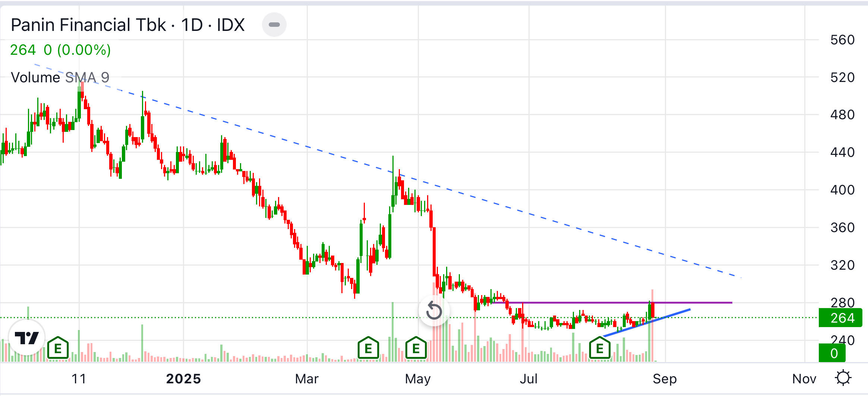Click the May label on time axis

pyautogui.click(x=418, y=379)
